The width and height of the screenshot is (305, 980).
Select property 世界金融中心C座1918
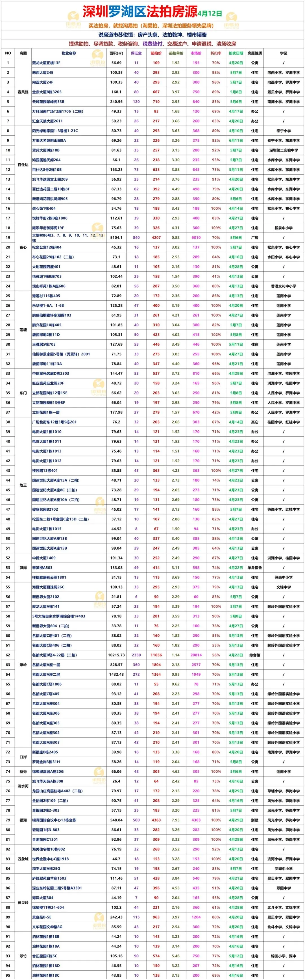coord(51,859)
